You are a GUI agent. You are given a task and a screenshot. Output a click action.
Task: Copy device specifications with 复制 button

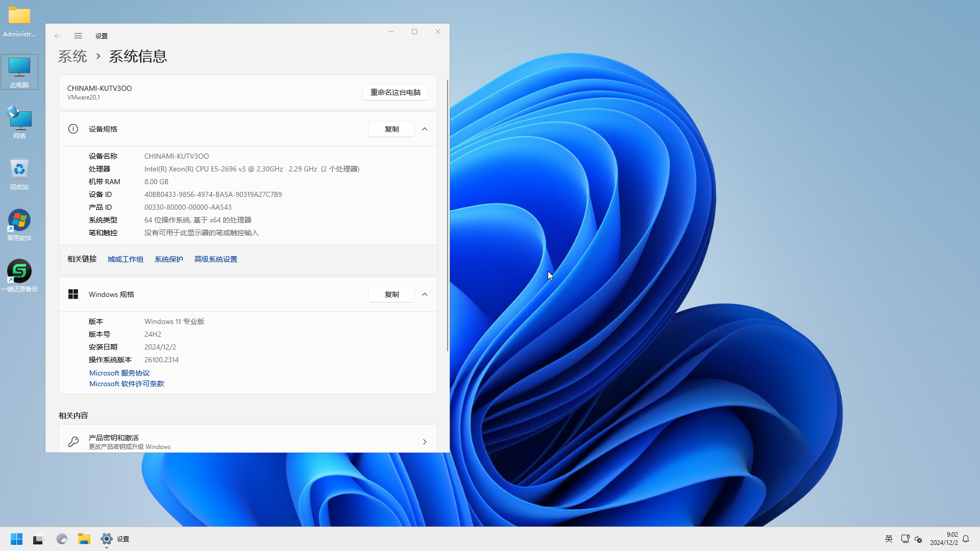pos(391,129)
